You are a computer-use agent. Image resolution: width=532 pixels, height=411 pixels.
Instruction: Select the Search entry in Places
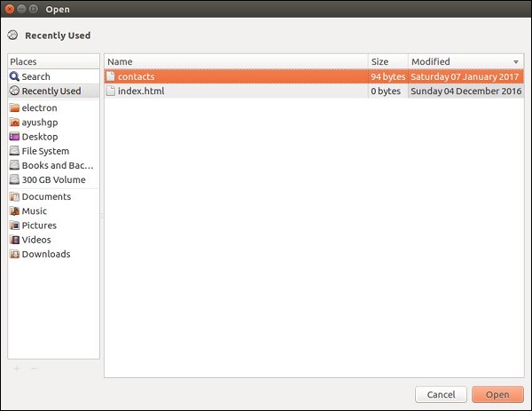click(36, 76)
